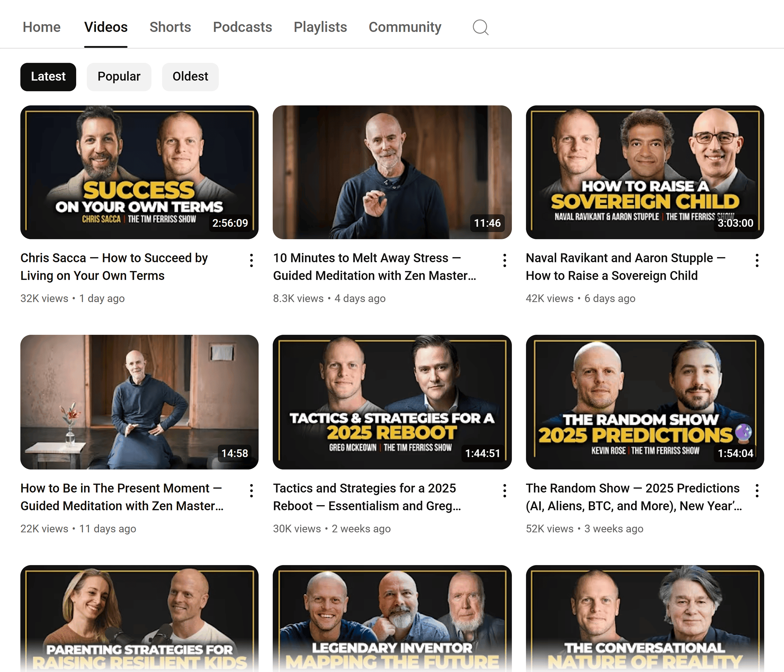
Task: Open options menu for 10 Minutes to Melt Away Stress
Action: point(504,260)
